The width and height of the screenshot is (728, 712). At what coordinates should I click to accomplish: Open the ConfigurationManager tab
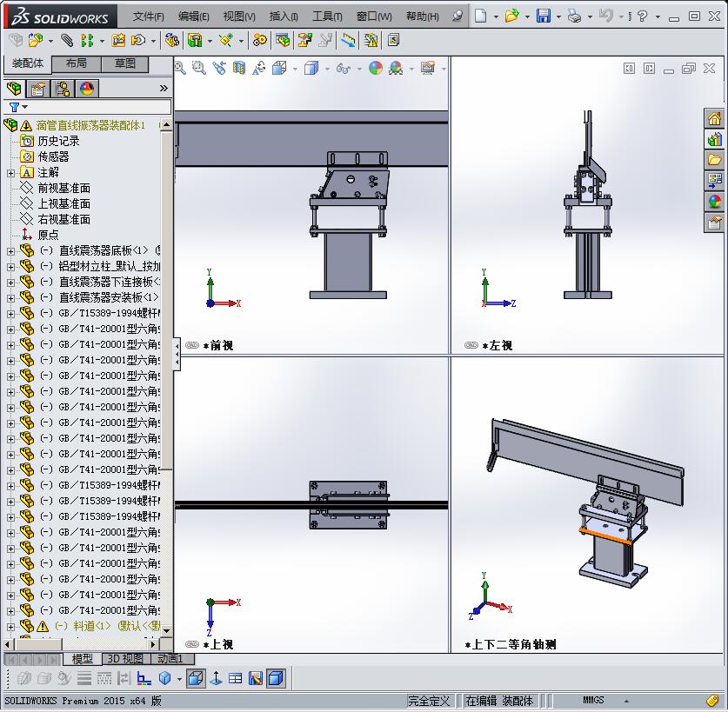63,88
